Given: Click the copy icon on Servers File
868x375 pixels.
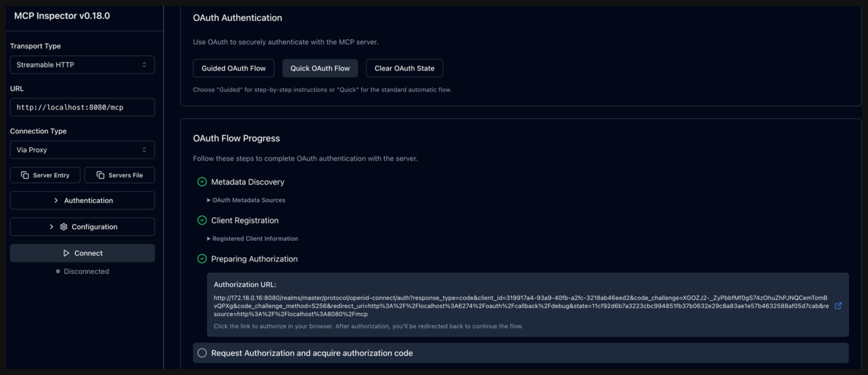Looking at the screenshot, I should coord(100,175).
